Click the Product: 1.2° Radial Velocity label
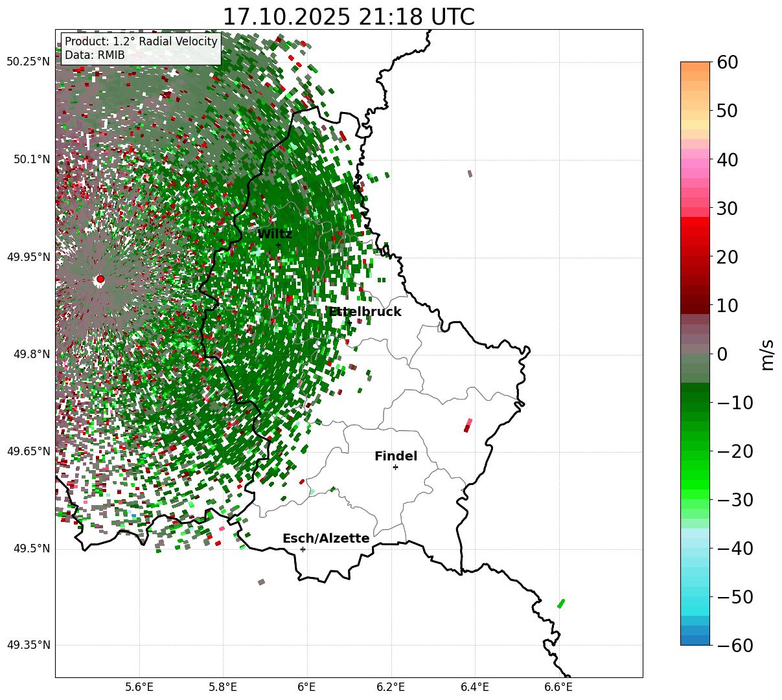 pyautogui.click(x=141, y=41)
